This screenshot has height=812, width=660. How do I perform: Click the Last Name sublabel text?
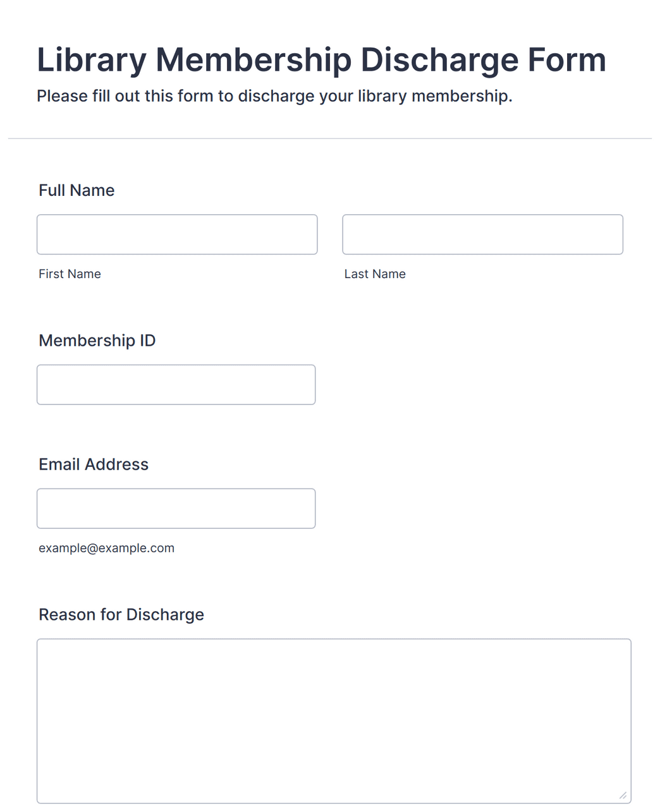point(375,274)
